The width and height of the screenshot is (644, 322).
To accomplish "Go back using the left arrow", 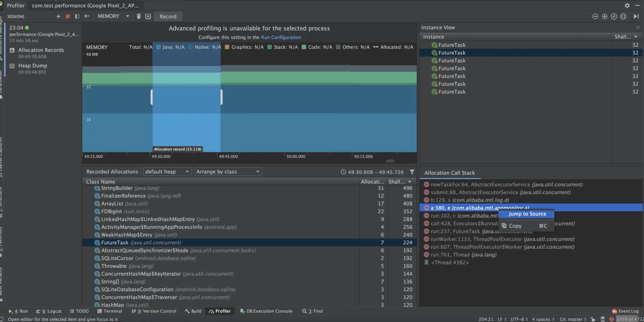I will [87, 16].
